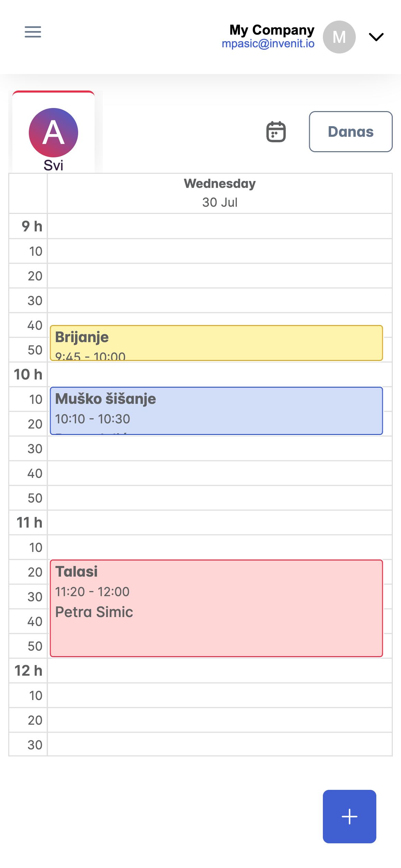Expand the account dropdown chevron

click(x=376, y=37)
